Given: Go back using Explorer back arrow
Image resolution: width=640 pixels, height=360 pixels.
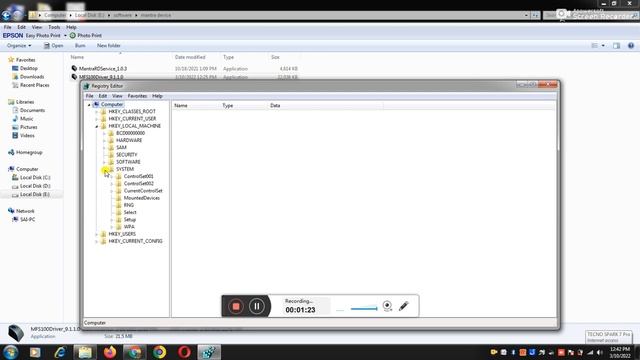Looking at the screenshot, I should tap(6, 16).
